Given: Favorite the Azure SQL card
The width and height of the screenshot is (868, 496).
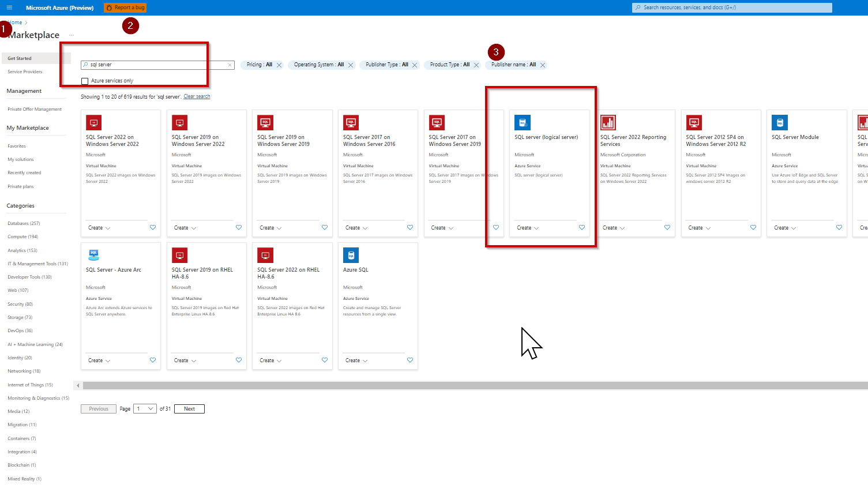Looking at the screenshot, I should [410, 360].
